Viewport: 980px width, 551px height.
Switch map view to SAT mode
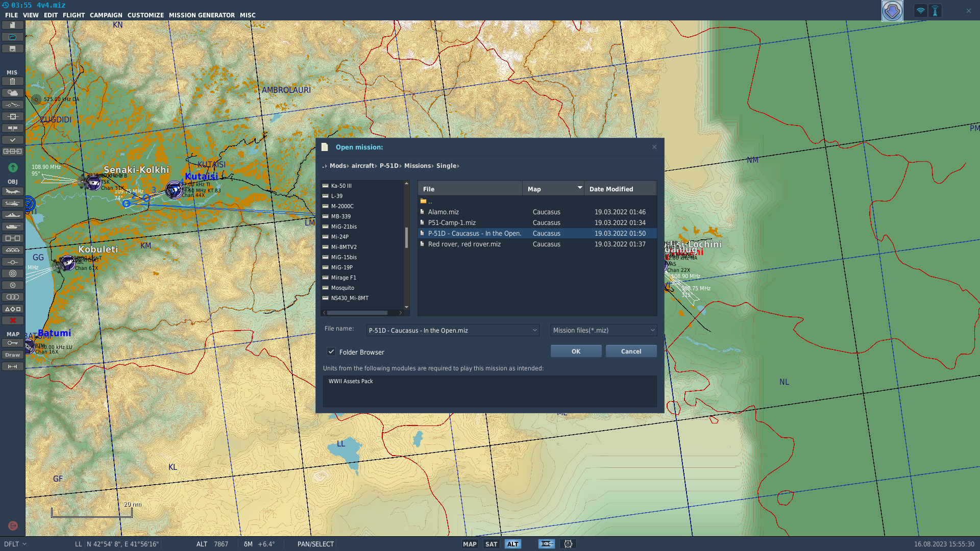(x=491, y=544)
